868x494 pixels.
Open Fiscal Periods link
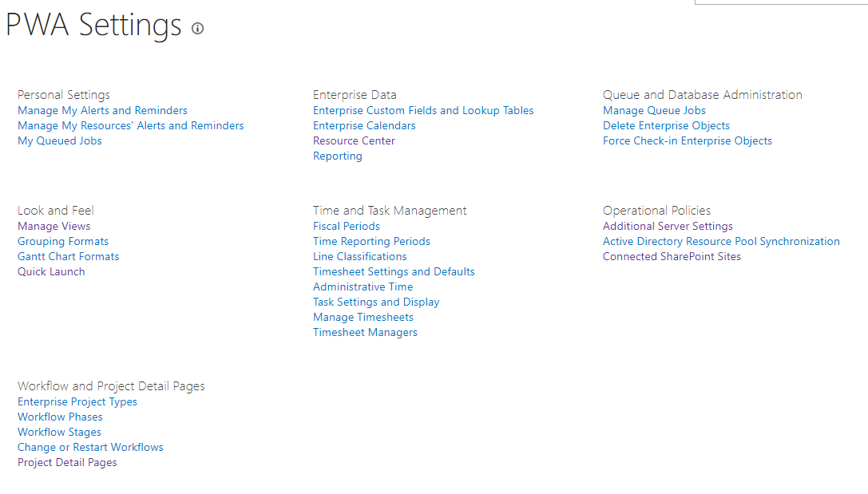[347, 227]
